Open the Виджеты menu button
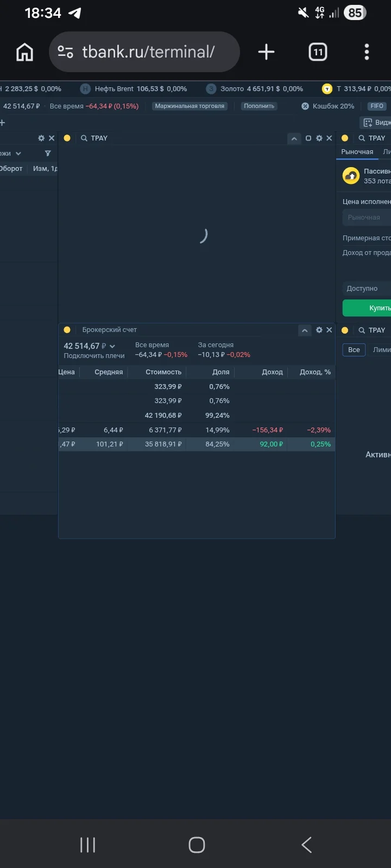The height and width of the screenshot is (868, 391). coord(376,123)
